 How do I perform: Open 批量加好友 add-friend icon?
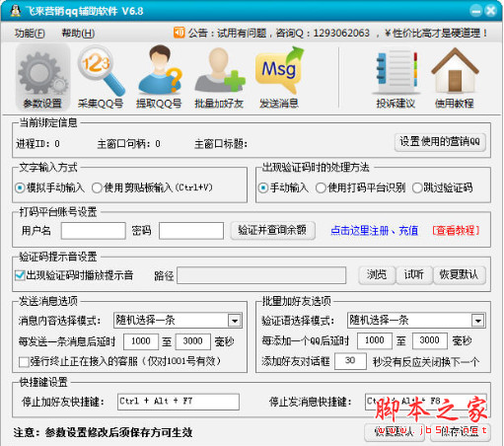coord(219,78)
